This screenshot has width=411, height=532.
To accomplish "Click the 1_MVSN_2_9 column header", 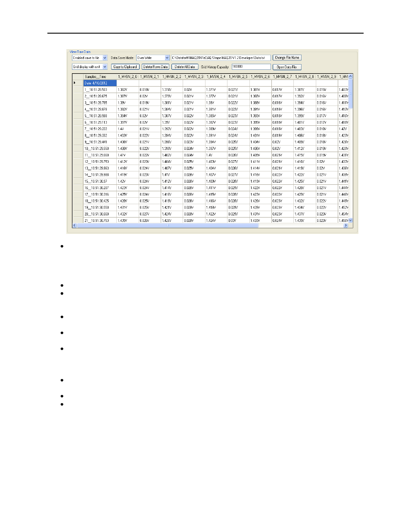I will 327,77.
